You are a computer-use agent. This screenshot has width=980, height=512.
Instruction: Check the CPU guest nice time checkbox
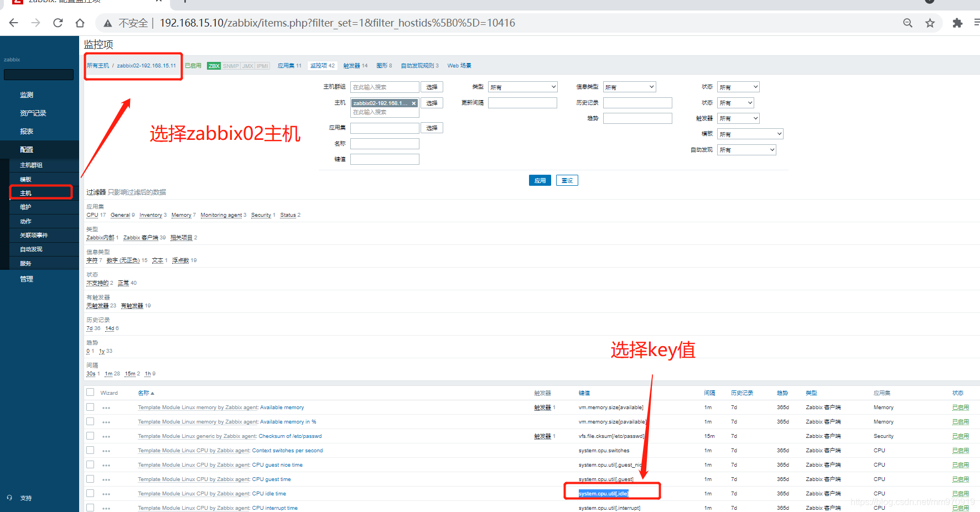point(90,464)
